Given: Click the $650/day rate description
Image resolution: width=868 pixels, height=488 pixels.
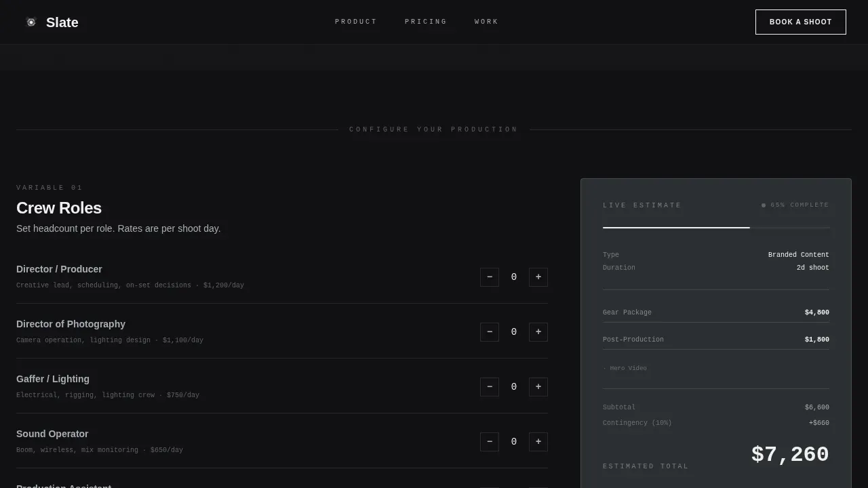Looking at the screenshot, I should pyautogui.click(x=100, y=450).
